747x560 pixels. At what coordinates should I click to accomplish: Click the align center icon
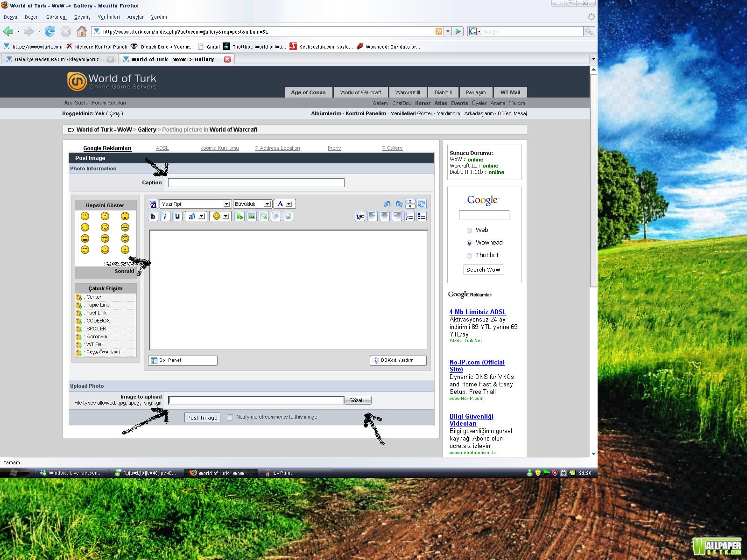385,216
